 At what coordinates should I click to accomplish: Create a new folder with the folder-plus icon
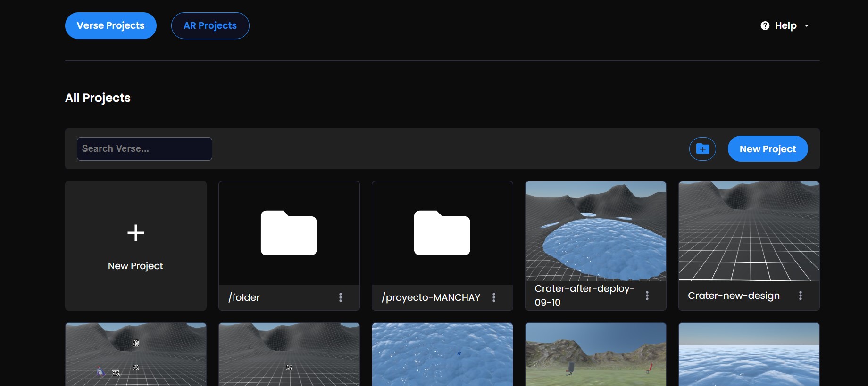pos(702,149)
